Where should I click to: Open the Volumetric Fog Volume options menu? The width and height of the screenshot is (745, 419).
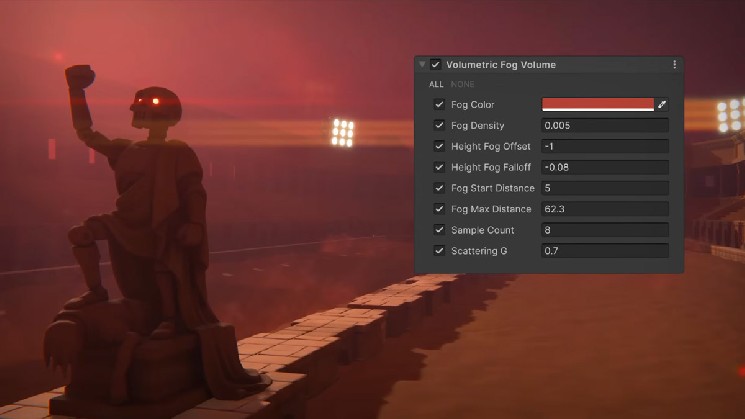(x=675, y=64)
